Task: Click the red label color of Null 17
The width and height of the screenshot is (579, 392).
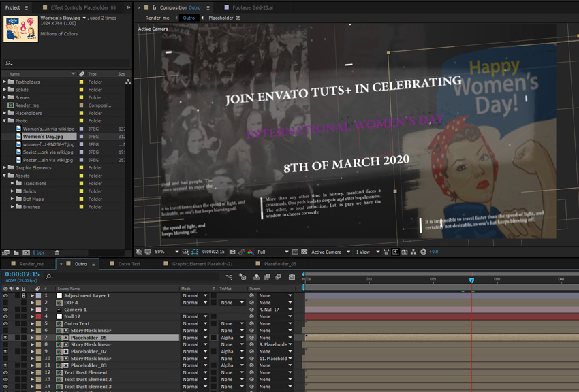Action: point(38,316)
